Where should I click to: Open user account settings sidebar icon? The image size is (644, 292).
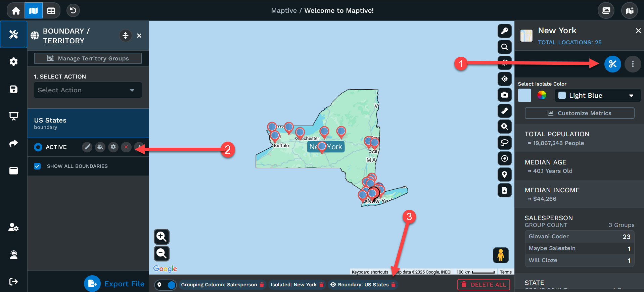point(13,227)
